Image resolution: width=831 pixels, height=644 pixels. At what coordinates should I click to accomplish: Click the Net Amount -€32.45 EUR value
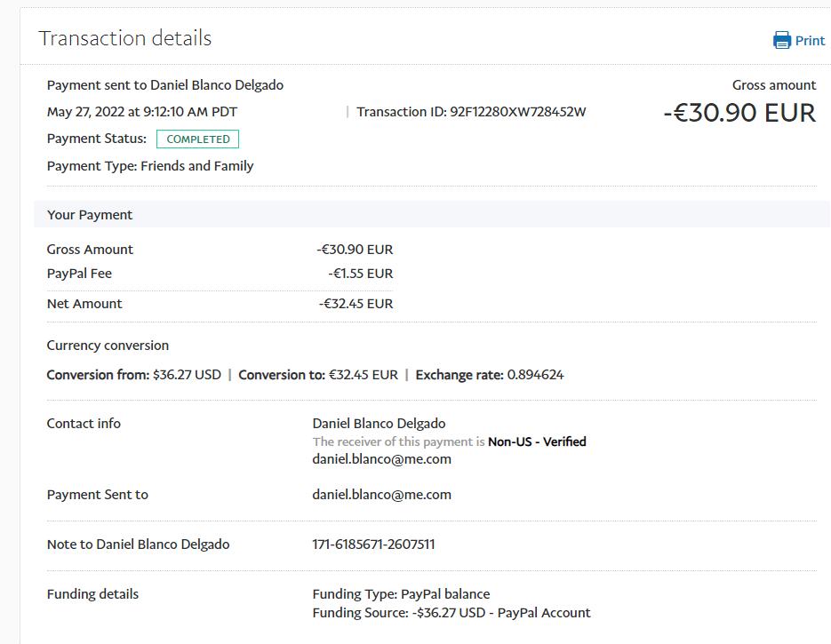(356, 304)
